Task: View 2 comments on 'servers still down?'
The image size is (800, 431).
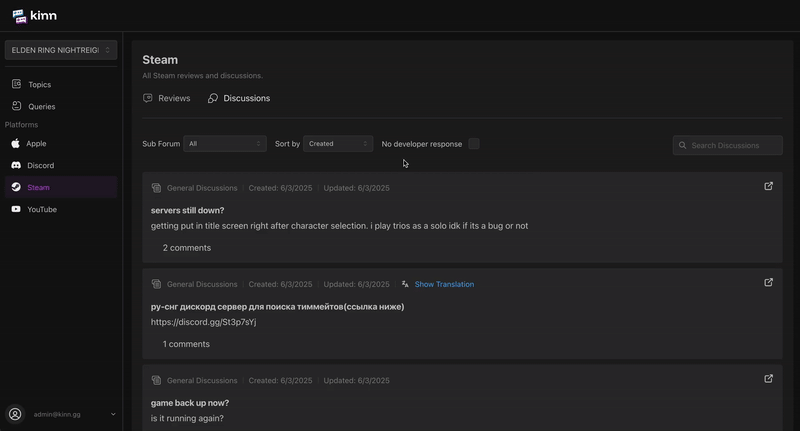Action: point(187,248)
